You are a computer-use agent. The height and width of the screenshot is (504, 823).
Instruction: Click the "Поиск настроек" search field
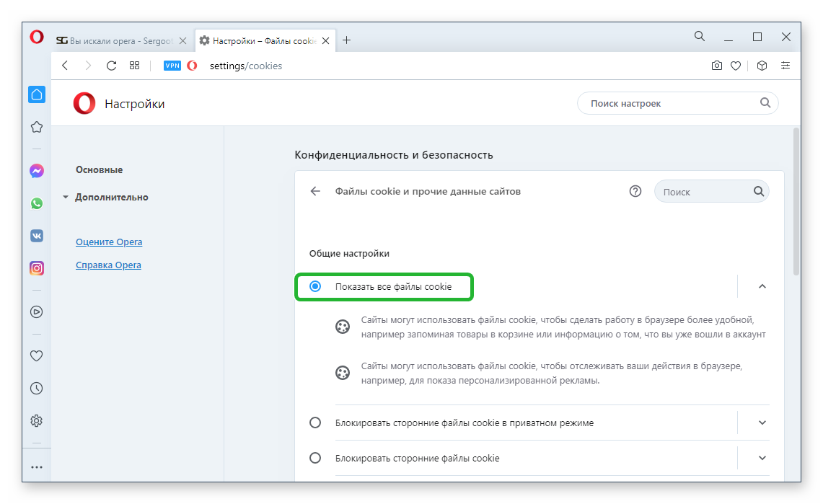(671, 103)
